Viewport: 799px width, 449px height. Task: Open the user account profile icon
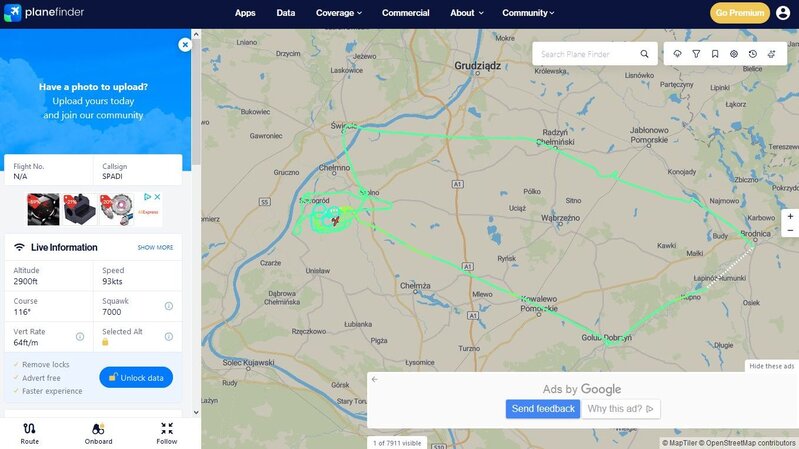pos(783,13)
